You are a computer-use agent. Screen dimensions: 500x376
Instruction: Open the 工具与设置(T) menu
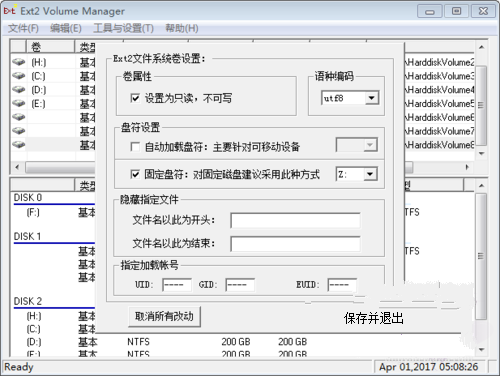click(124, 28)
